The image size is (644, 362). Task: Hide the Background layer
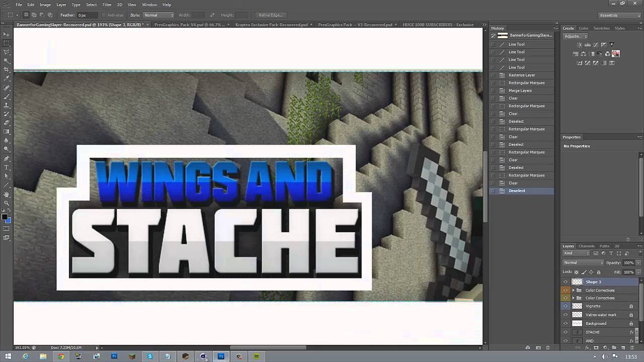coord(566,323)
